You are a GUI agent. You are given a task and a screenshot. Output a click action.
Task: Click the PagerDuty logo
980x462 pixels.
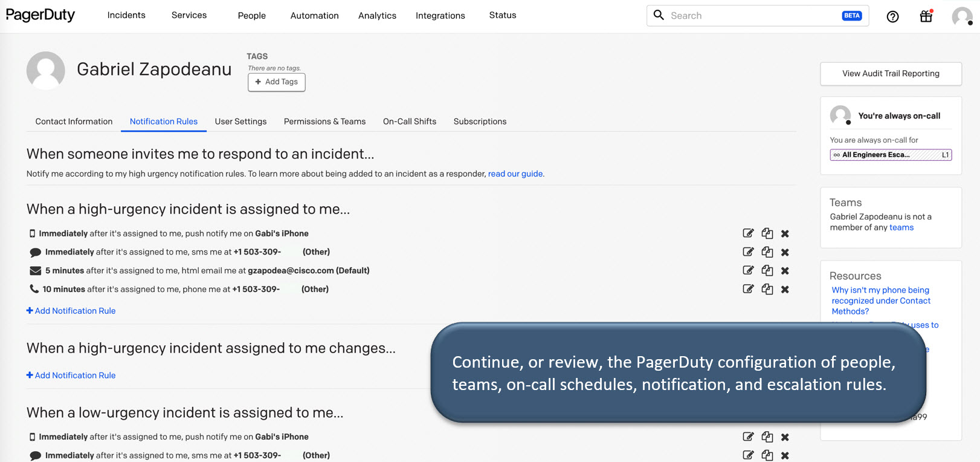(40, 15)
